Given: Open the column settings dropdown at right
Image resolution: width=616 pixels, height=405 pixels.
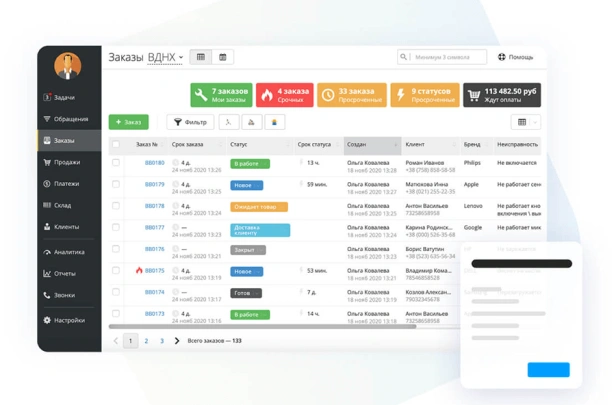Looking at the screenshot, I should point(525,122).
